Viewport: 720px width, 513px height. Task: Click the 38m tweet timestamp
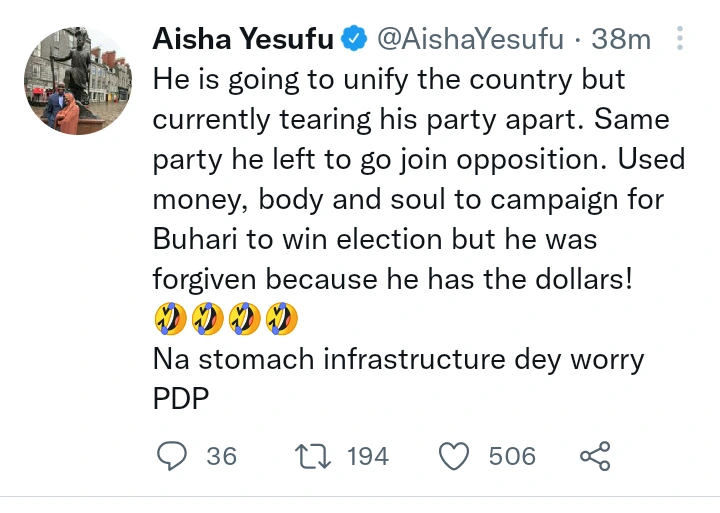tap(621, 40)
